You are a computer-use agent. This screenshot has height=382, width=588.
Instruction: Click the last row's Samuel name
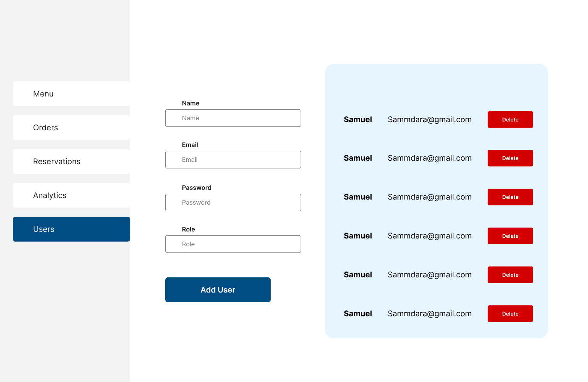pos(358,314)
